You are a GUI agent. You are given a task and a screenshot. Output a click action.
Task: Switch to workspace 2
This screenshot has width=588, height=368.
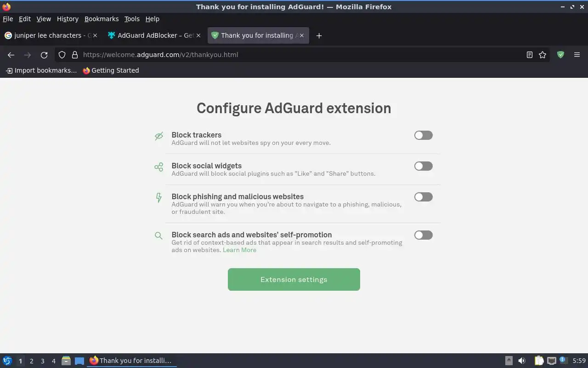(x=31, y=361)
